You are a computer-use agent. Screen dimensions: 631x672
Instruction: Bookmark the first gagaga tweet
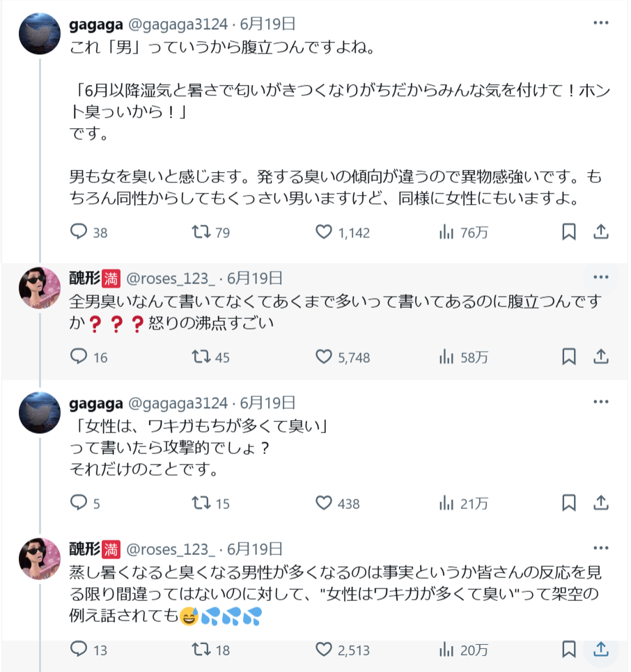coord(569,232)
